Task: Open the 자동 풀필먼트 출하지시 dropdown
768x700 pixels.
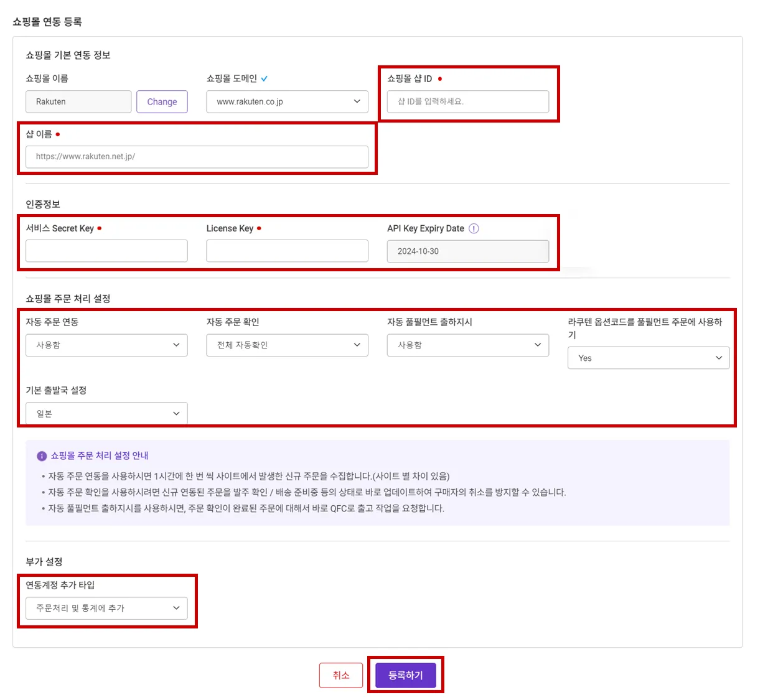Action: pos(468,345)
